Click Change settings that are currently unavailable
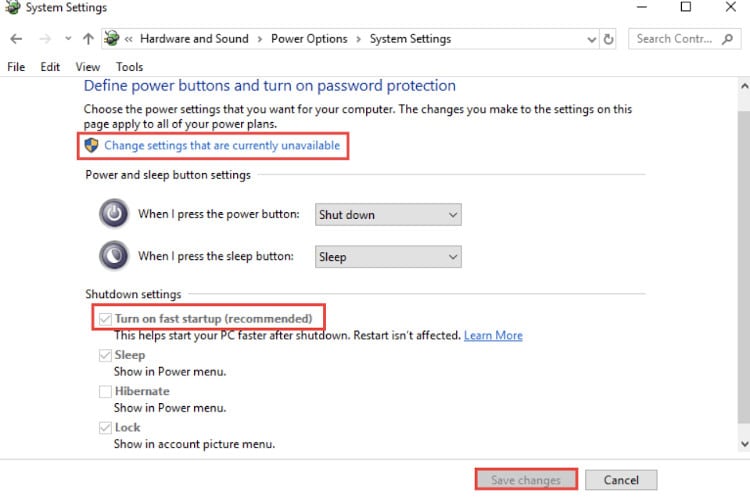The height and width of the screenshot is (500, 750). click(222, 145)
